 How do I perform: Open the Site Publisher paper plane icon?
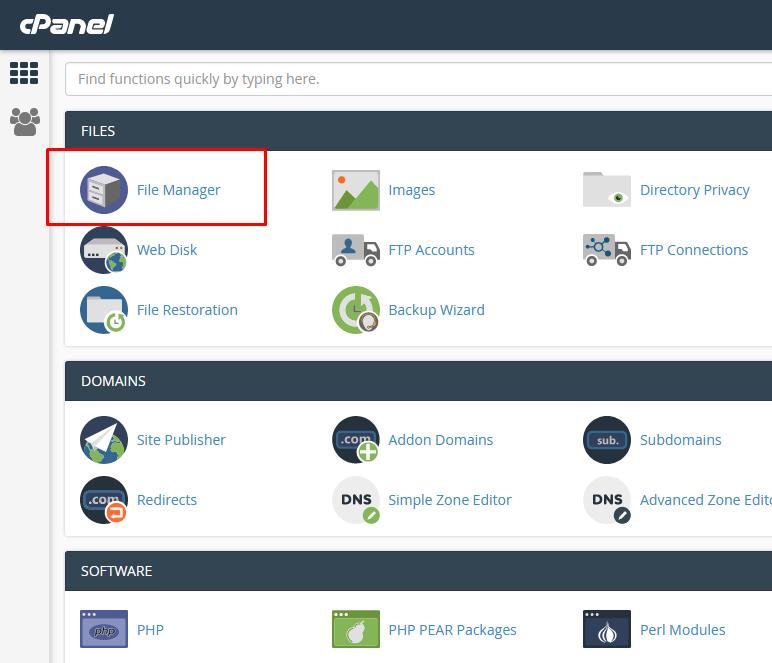[x=104, y=440]
